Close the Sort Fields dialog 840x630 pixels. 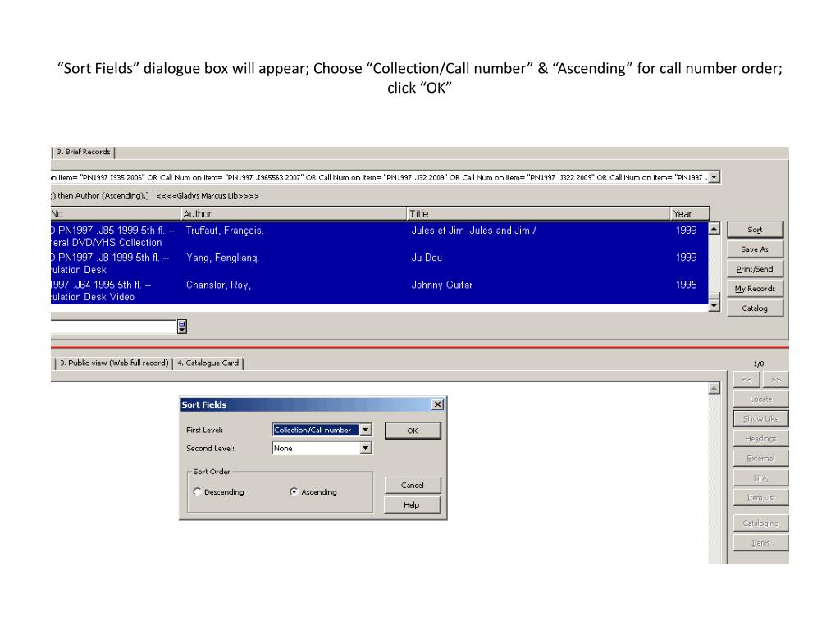(438, 404)
